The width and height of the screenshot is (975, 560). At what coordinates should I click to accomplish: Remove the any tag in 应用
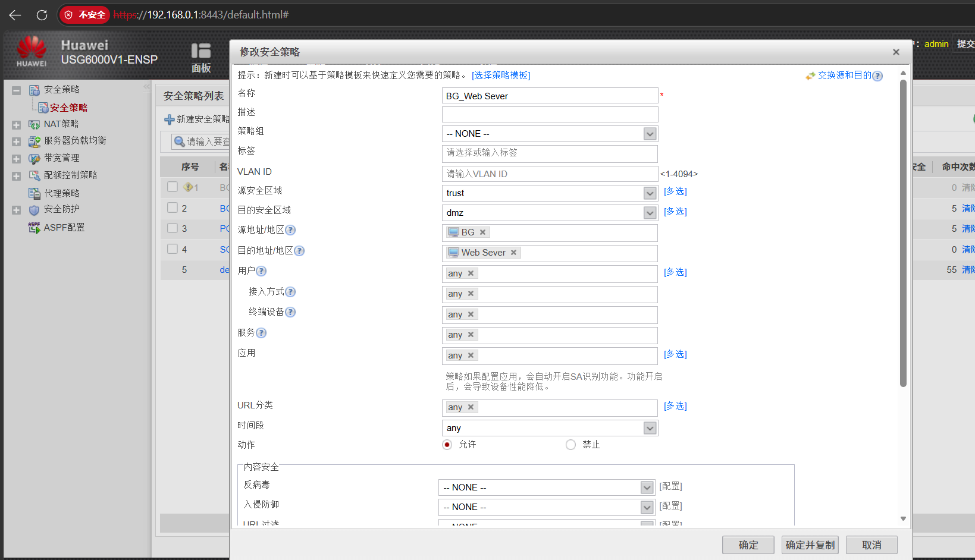(x=471, y=355)
